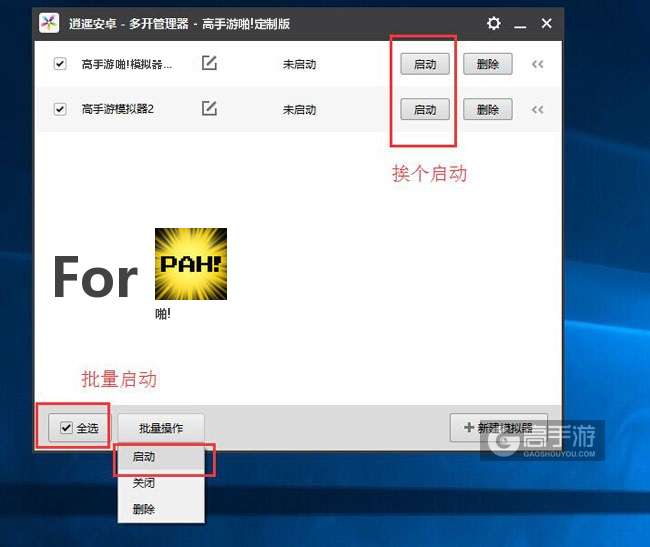Rename 高手游模拟器2 with its edit icon
The width and height of the screenshot is (650, 547).
(x=209, y=109)
